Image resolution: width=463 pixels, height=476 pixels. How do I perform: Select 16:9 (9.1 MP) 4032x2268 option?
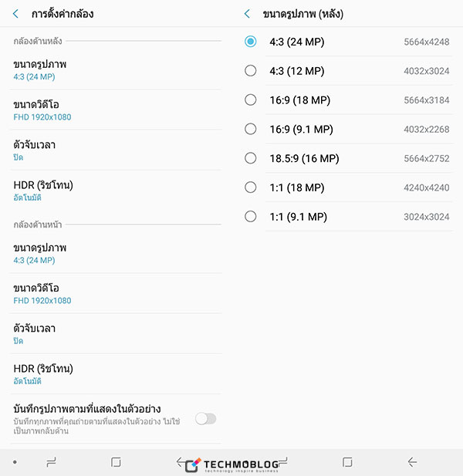click(x=348, y=129)
